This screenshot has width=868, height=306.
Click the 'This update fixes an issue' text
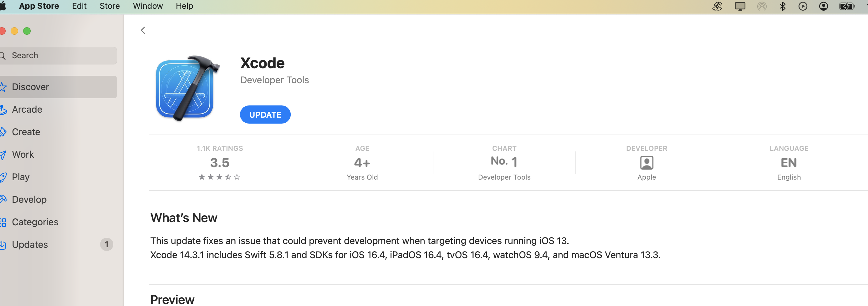coord(359,241)
